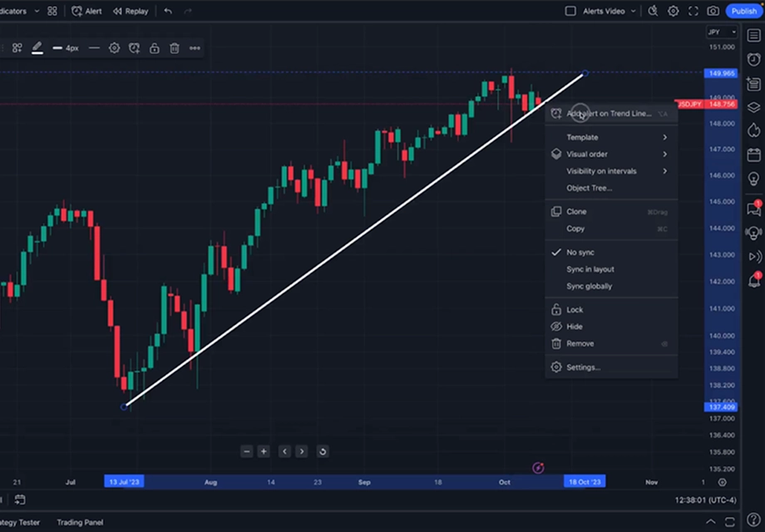Move chart left with arrow button

point(285,451)
